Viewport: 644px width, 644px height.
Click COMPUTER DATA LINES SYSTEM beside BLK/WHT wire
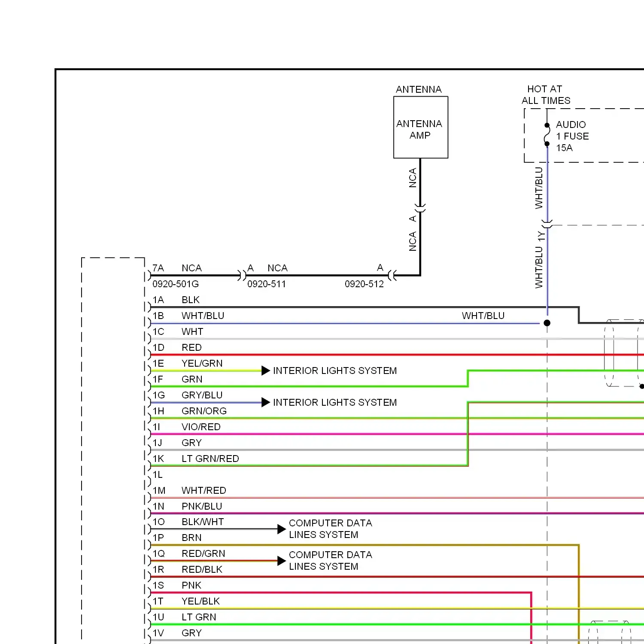coord(331,529)
